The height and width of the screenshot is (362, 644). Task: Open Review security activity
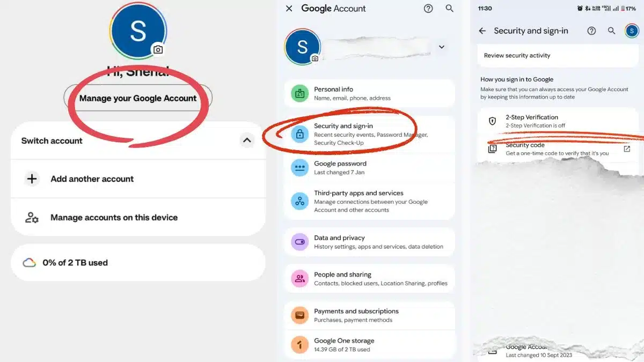tap(558, 56)
